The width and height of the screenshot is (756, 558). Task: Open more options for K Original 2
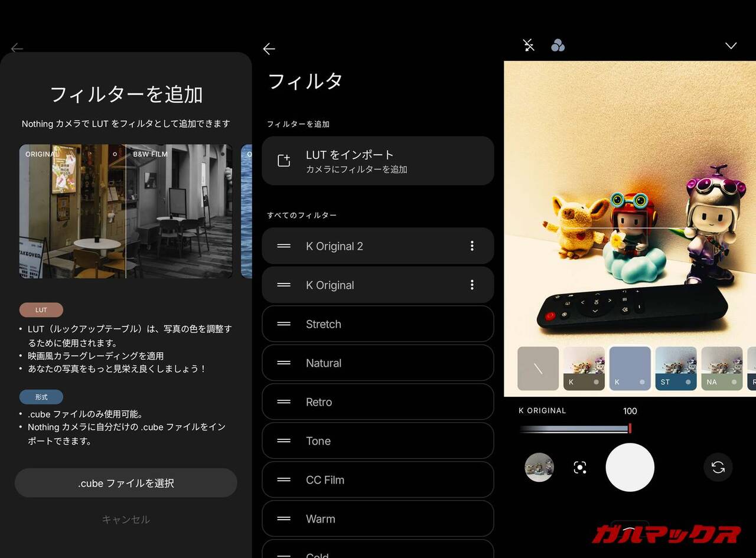471,246
